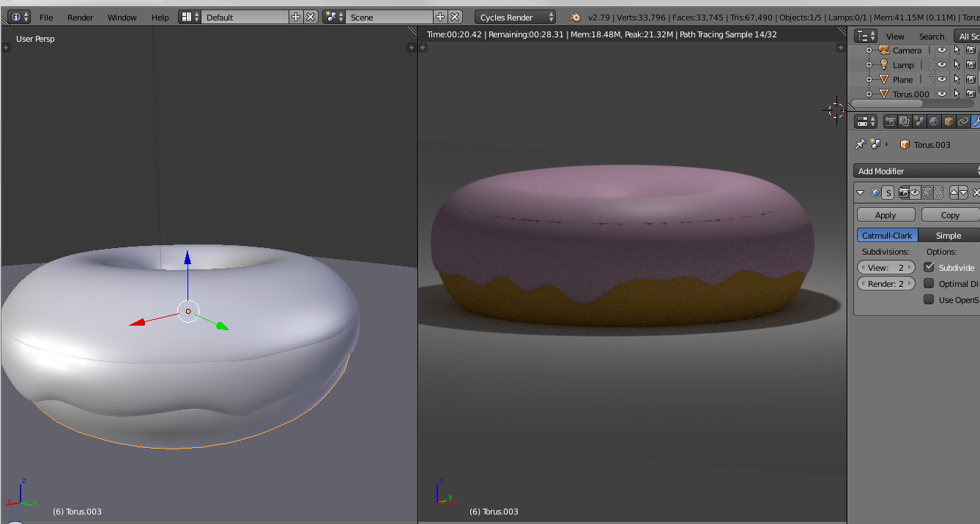Enable the Optimal Display checkbox
The image size is (980, 524).
tap(930, 283)
